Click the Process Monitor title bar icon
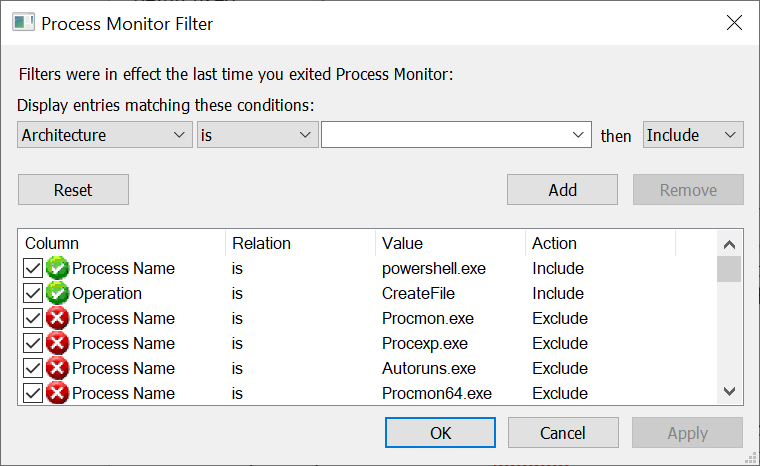The height and width of the screenshot is (466, 760). (x=23, y=23)
